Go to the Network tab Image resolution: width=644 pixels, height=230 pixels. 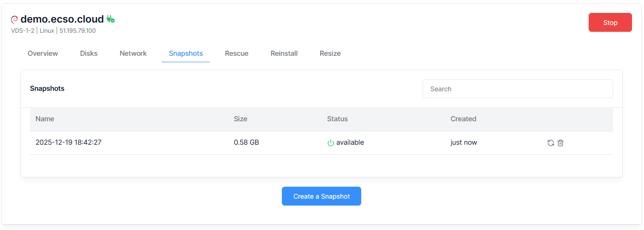coord(133,53)
